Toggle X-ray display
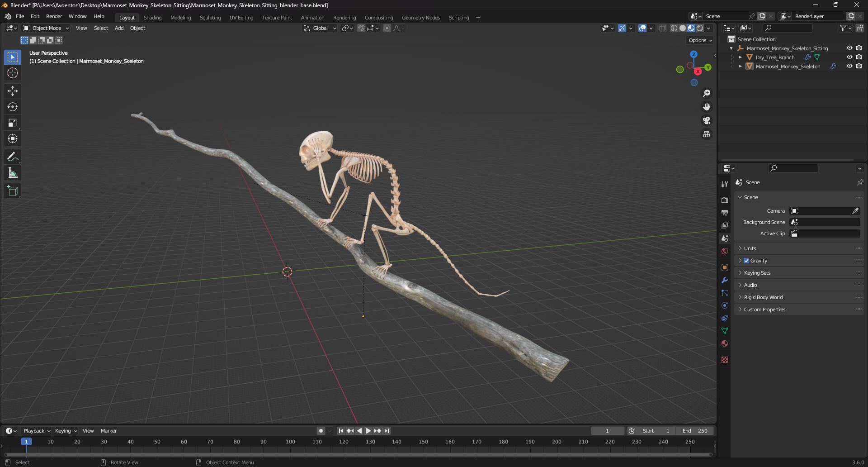This screenshot has height=467, width=868. point(662,28)
